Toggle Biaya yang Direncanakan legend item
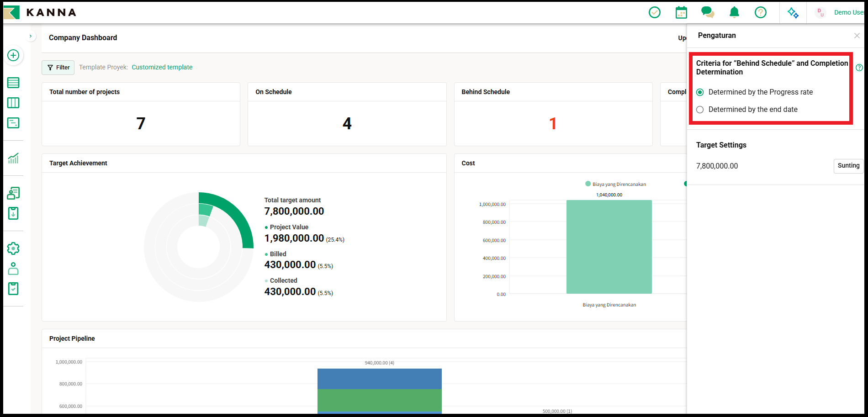Screen dimensions: 868x417 click(615, 184)
